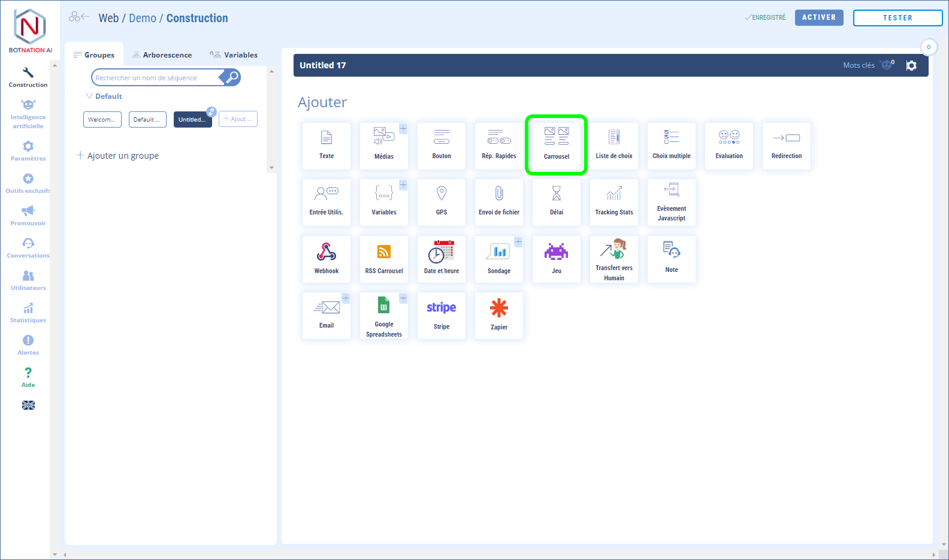Switch language with the UK flag
The width and height of the screenshot is (949, 560).
point(28,405)
